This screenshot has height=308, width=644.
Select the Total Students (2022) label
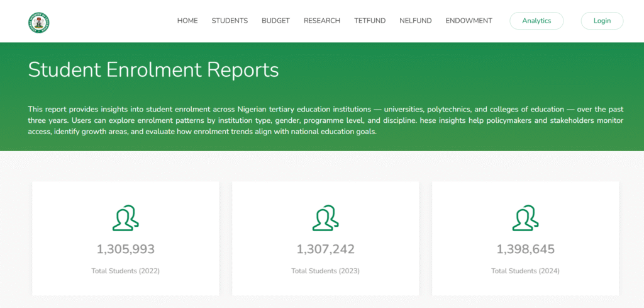pyautogui.click(x=126, y=271)
